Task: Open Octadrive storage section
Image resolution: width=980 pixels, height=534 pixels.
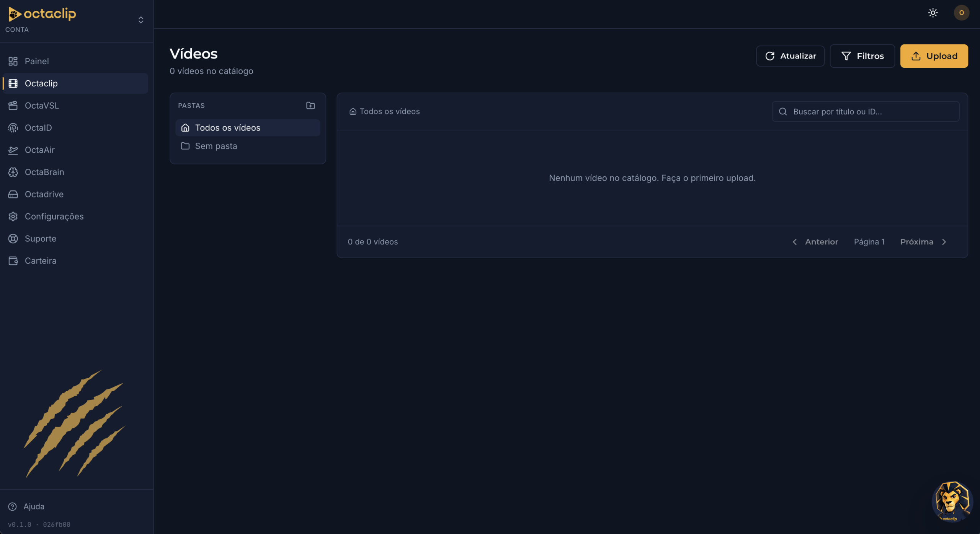Action: [x=75, y=194]
